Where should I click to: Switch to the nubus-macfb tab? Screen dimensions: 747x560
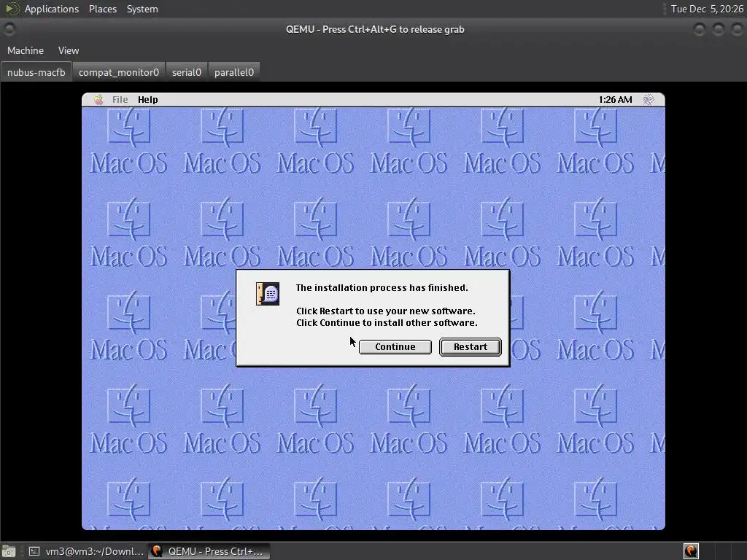pos(36,72)
